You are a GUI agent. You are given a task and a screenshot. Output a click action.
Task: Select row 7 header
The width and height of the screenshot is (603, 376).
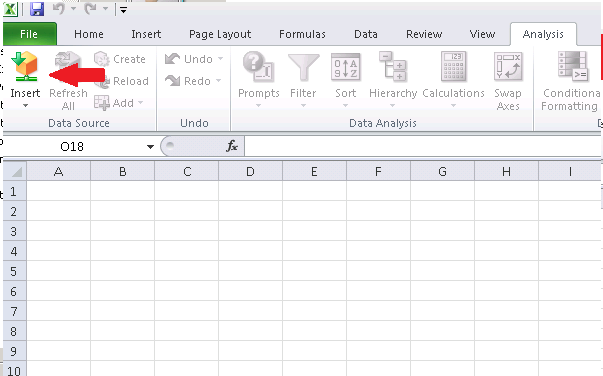click(x=15, y=311)
